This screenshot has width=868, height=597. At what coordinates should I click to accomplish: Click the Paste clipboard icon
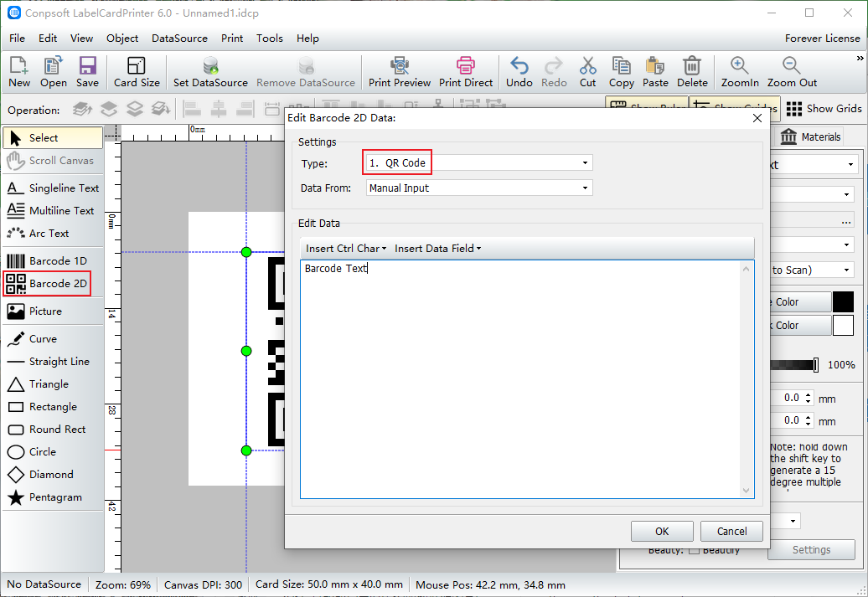(655, 72)
